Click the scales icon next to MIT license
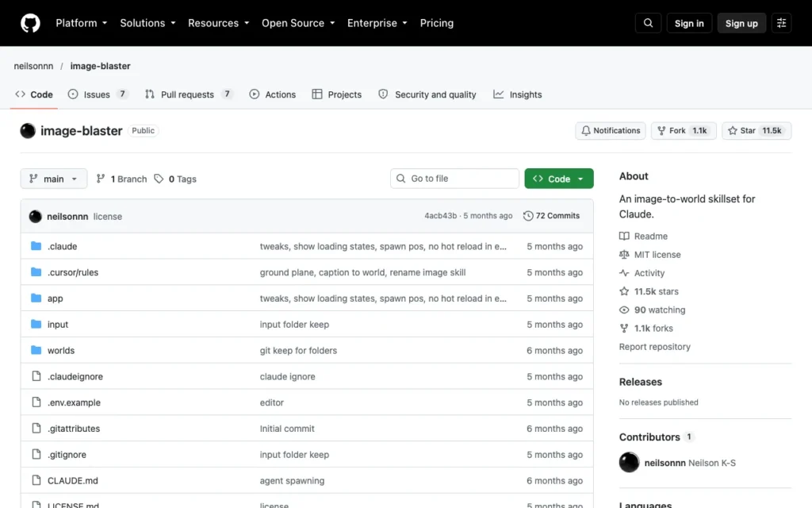 click(624, 255)
